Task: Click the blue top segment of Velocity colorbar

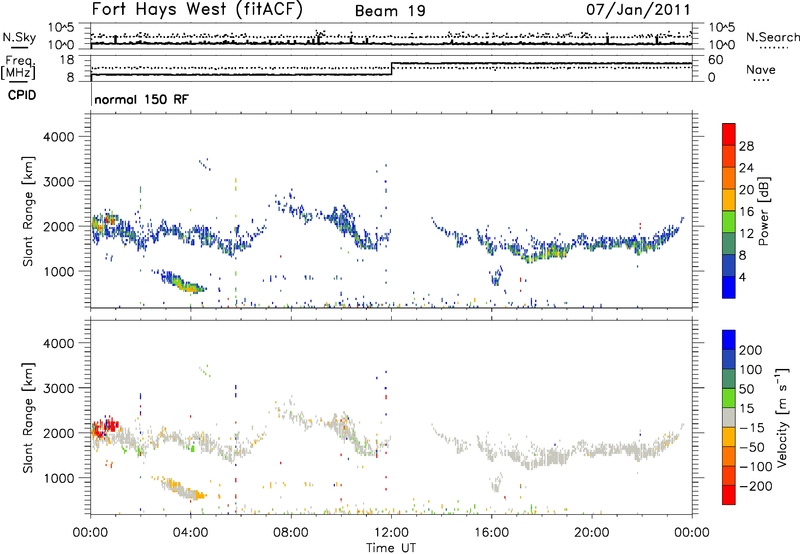Action: (729, 340)
